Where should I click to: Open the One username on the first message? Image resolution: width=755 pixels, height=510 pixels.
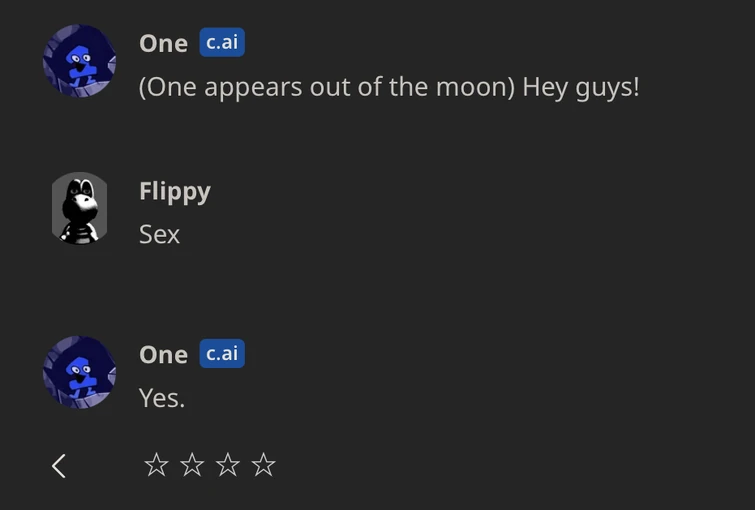pos(163,43)
